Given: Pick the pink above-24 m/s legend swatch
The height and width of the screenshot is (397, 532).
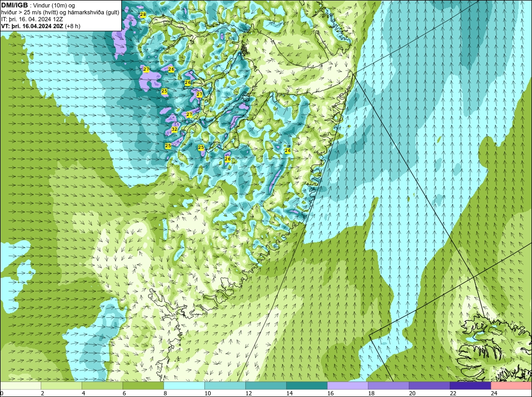Looking at the screenshot, I should click(x=511, y=385).
